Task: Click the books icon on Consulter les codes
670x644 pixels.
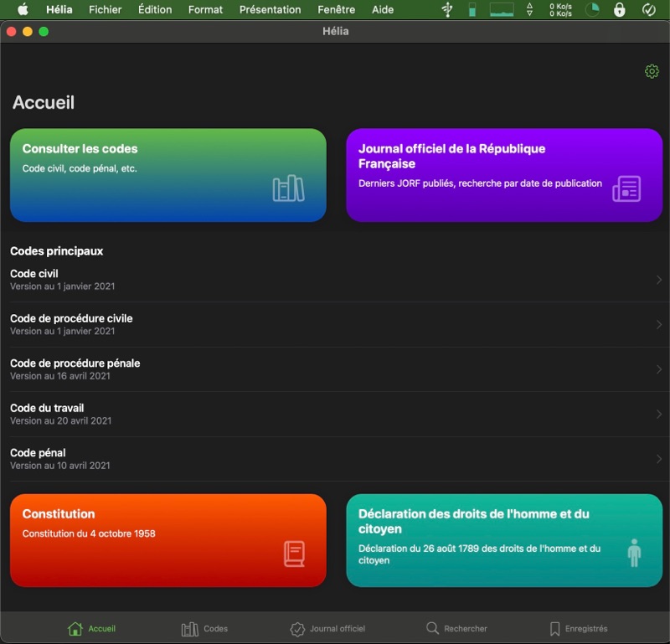Action: [x=288, y=188]
